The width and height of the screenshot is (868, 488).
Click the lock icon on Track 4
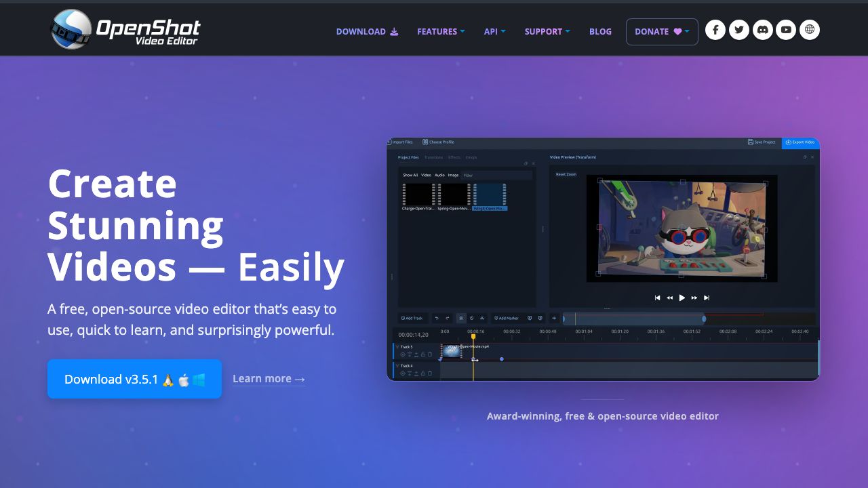point(423,373)
